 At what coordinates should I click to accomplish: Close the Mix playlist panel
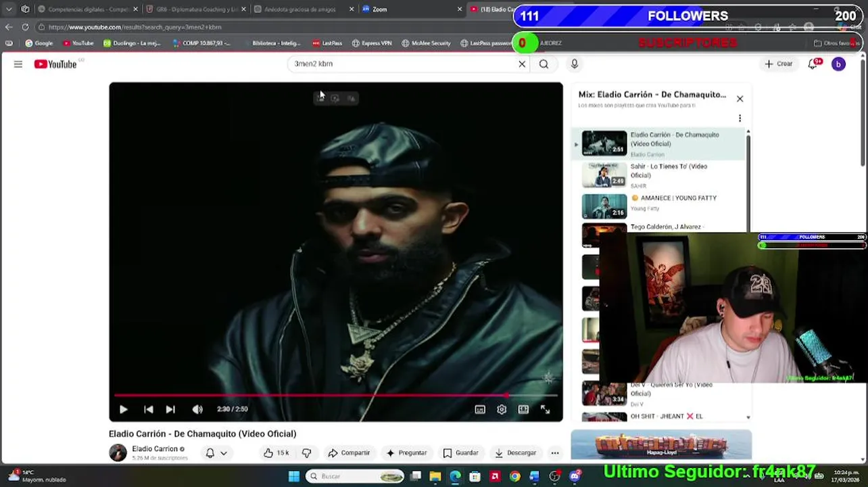740,99
